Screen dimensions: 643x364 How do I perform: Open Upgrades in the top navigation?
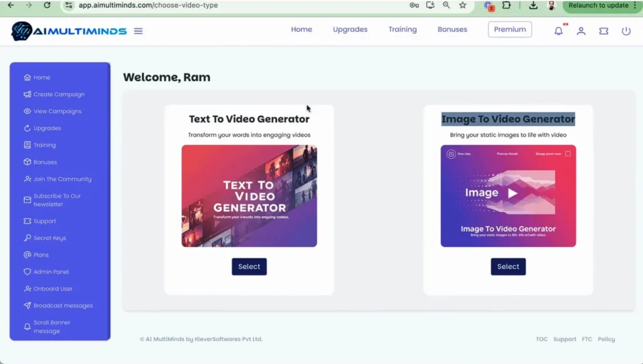pyautogui.click(x=350, y=29)
